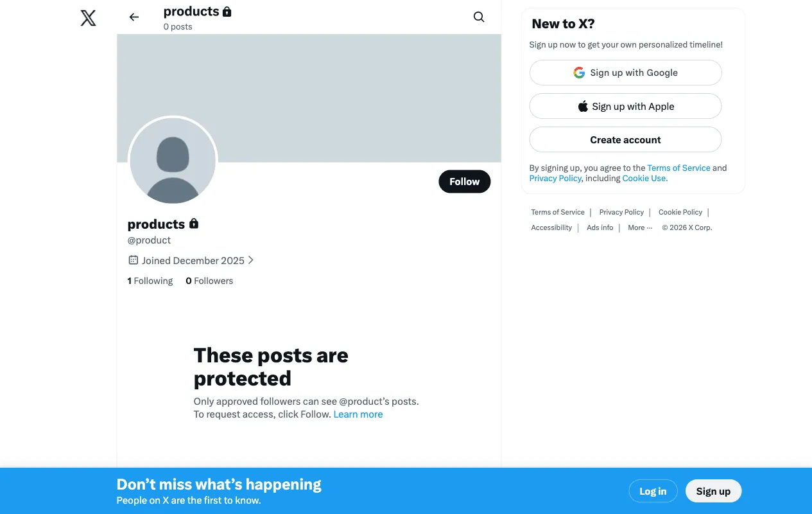
Task: Open the Privacy Policy from the footer
Action: point(621,212)
